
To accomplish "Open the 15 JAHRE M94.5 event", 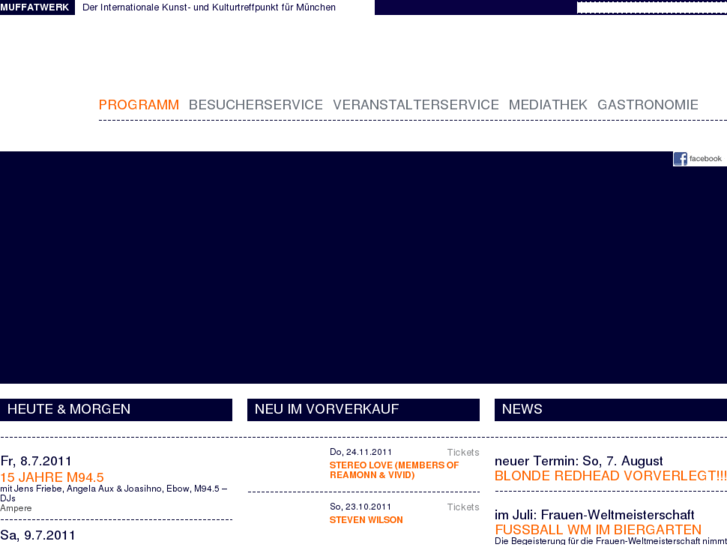I will pyautogui.click(x=52, y=477).
